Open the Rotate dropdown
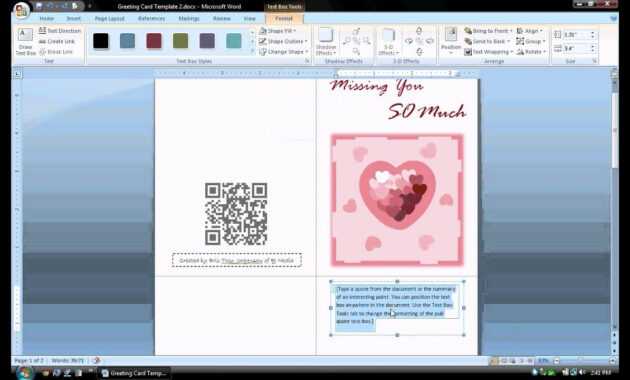Screen dimensions: 630x380 (531, 52)
